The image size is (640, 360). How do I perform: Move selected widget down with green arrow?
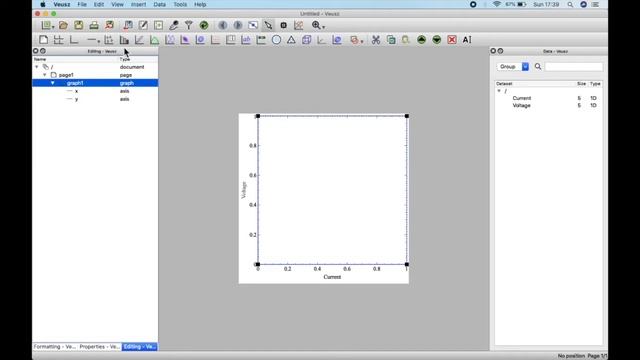(x=437, y=40)
